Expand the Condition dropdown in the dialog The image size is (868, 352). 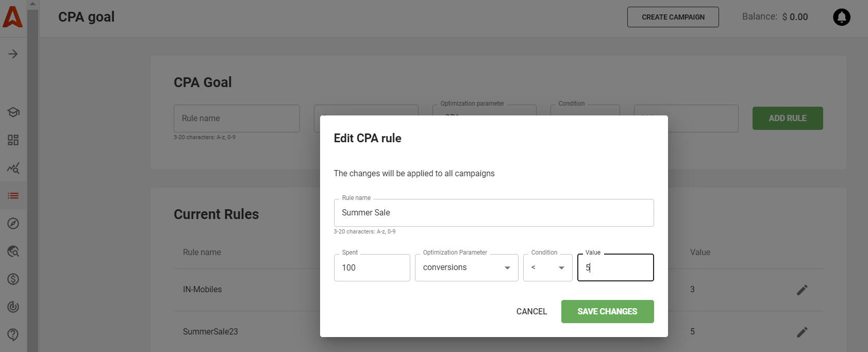[x=547, y=267]
